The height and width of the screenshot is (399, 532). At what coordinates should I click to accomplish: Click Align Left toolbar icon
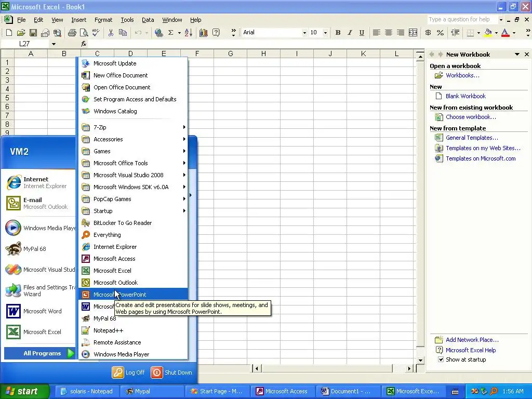(x=376, y=33)
